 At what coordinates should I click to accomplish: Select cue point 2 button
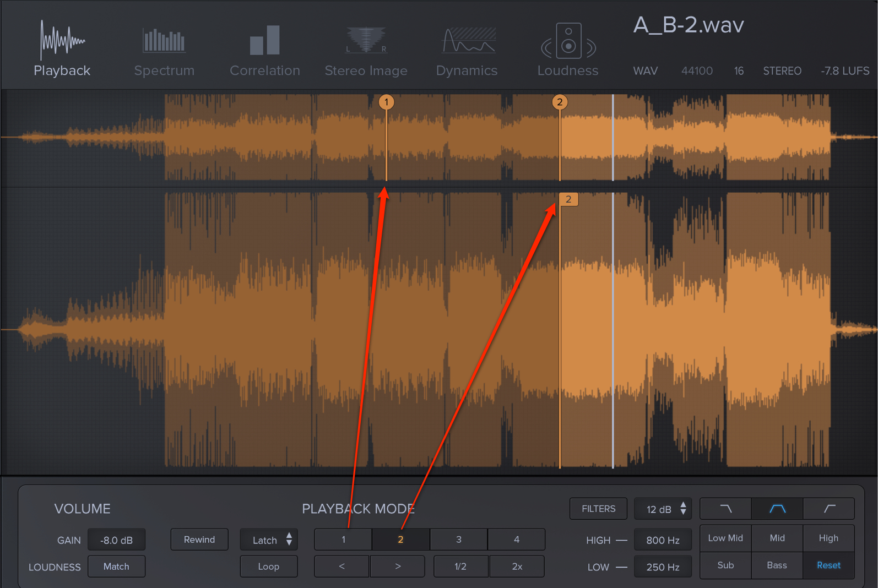(x=401, y=540)
